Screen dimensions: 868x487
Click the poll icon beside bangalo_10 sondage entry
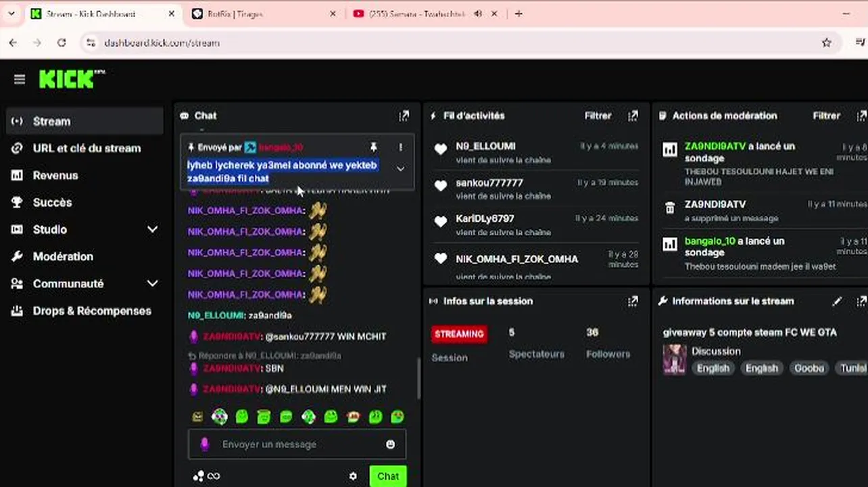pos(670,244)
